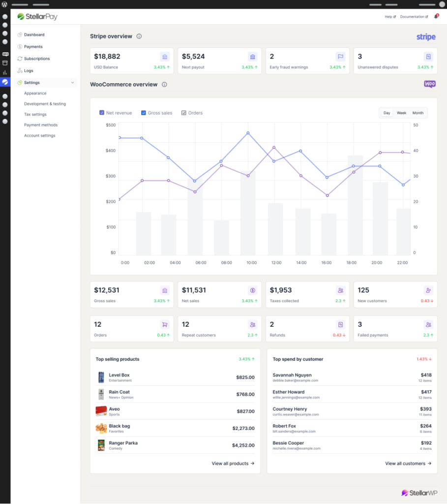Toggle the Orders chart checkbox

[x=184, y=113]
